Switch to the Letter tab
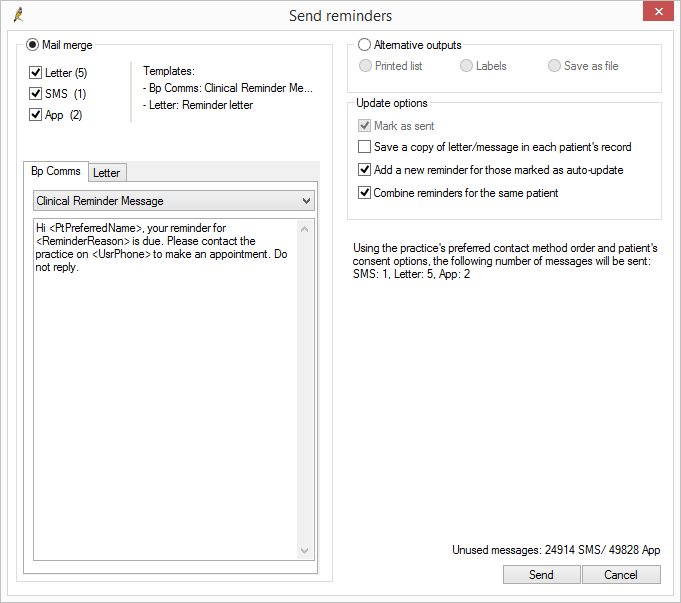681x603 pixels. tap(107, 173)
